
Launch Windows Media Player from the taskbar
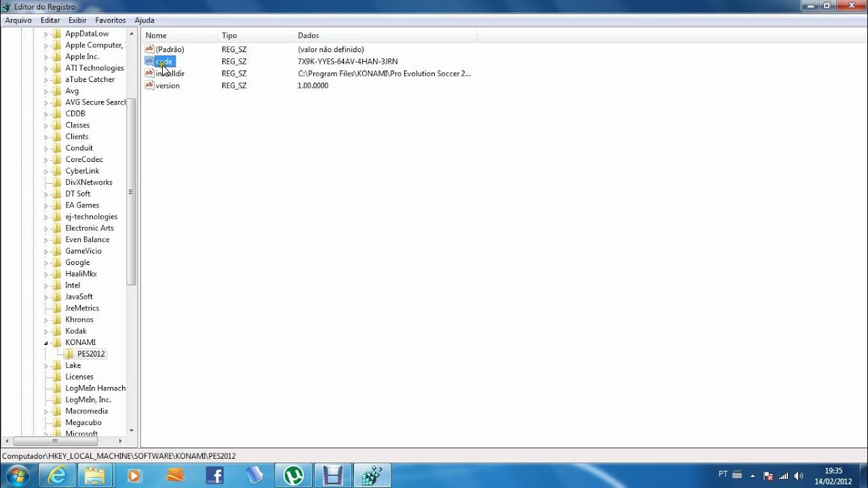[134, 476]
